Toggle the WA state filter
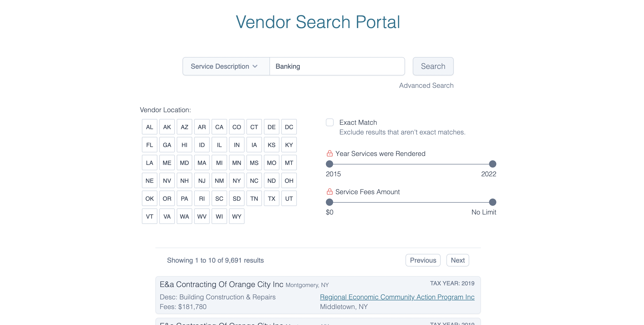This screenshot has width=644, height=325. click(184, 216)
